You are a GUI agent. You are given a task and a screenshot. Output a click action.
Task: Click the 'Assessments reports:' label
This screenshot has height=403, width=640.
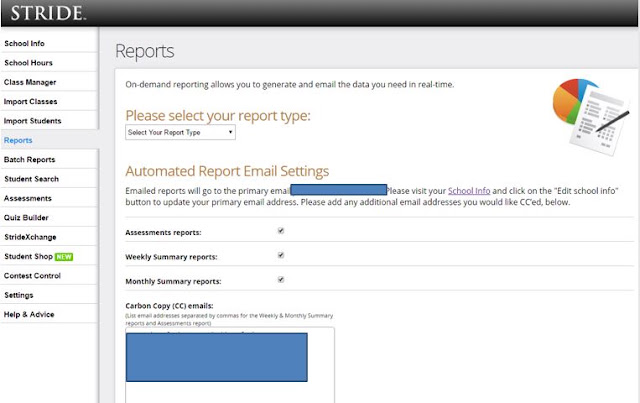click(x=163, y=232)
